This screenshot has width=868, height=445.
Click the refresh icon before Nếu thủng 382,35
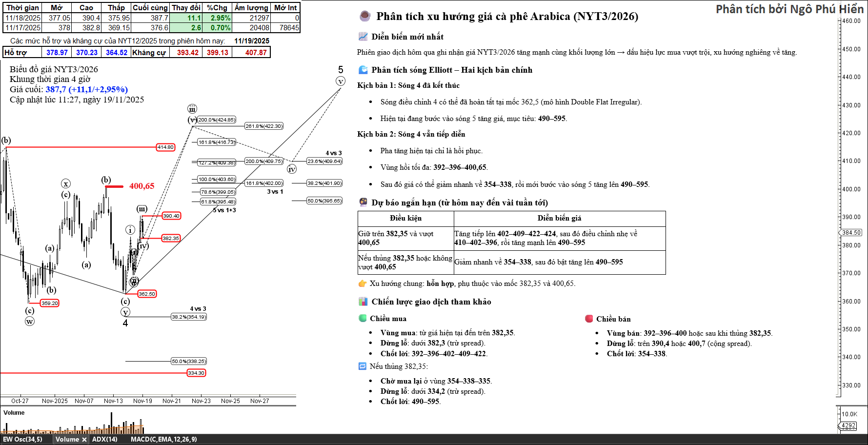pyautogui.click(x=362, y=366)
